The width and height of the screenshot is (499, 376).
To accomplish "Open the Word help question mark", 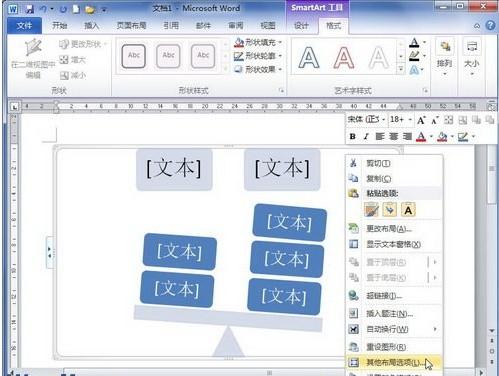I will tap(490, 25).
